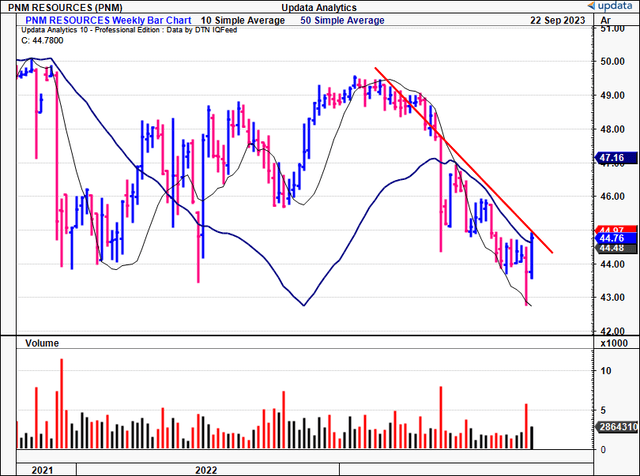Click the 10 Simple Average legend
The image size is (640, 476).
[x=243, y=20]
